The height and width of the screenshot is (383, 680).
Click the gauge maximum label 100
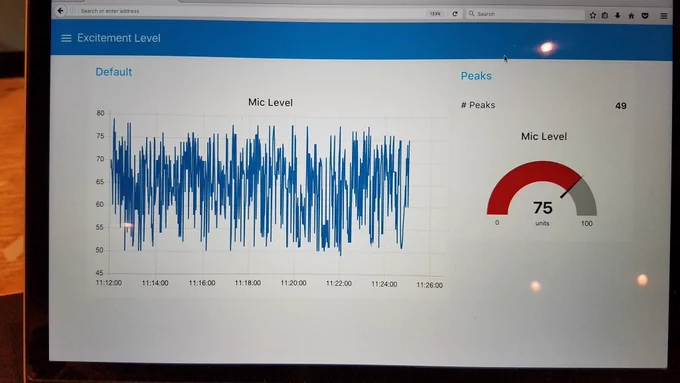click(x=586, y=223)
